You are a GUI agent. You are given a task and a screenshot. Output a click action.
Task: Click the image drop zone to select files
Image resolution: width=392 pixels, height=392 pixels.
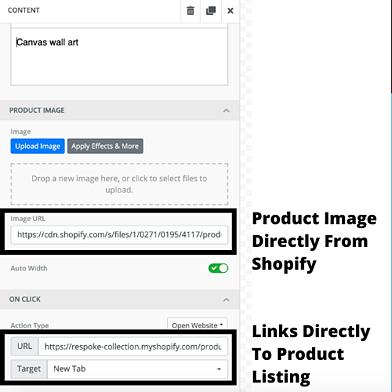(119, 184)
